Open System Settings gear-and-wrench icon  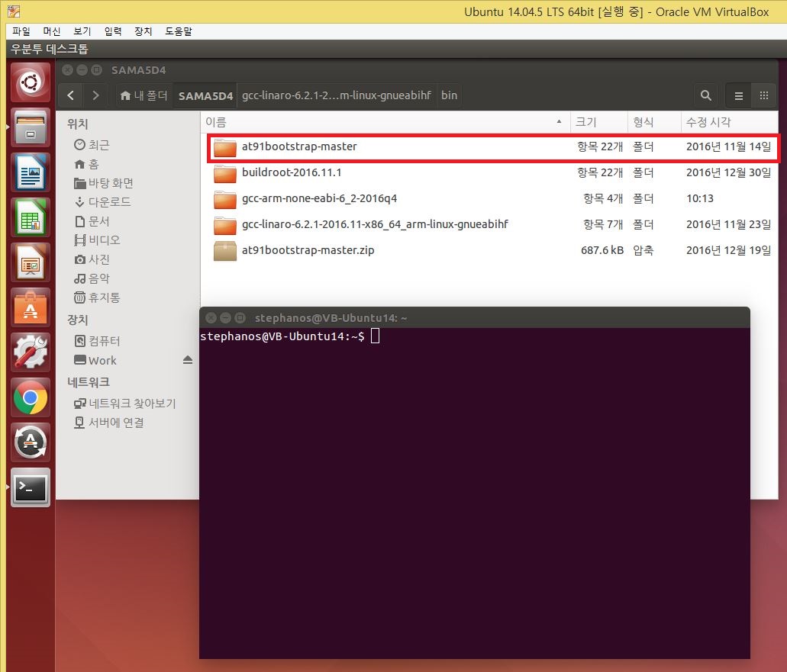click(x=31, y=352)
